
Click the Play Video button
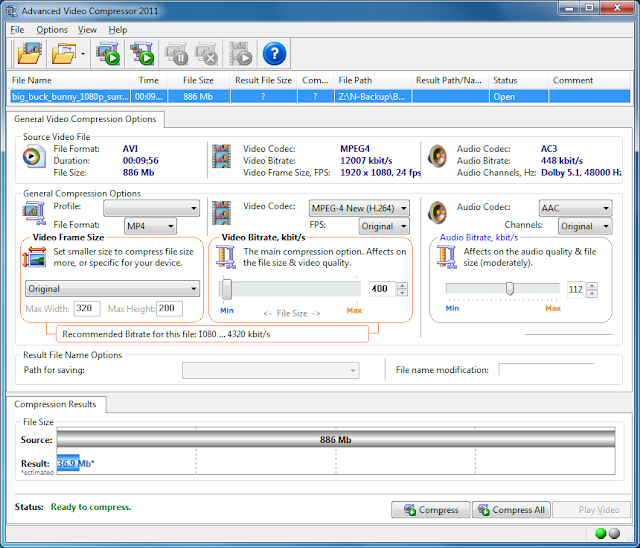point(591,510)
